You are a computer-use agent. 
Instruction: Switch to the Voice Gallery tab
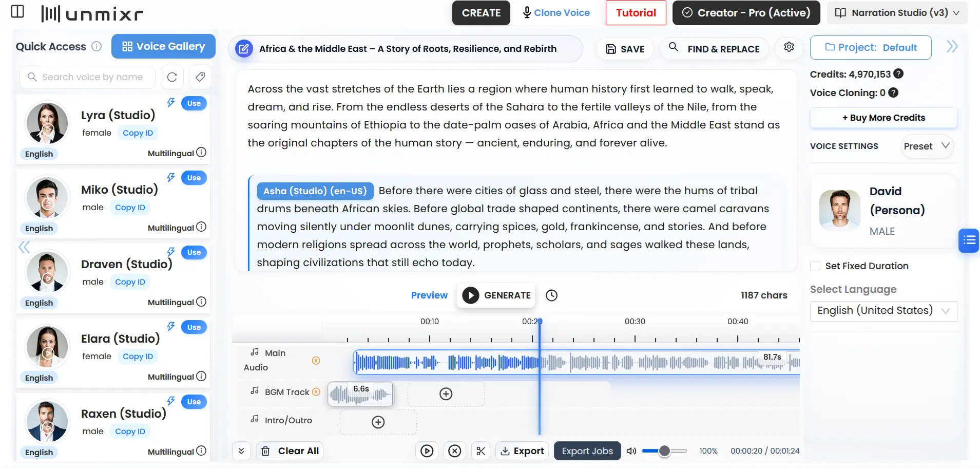tap(163, 46)
